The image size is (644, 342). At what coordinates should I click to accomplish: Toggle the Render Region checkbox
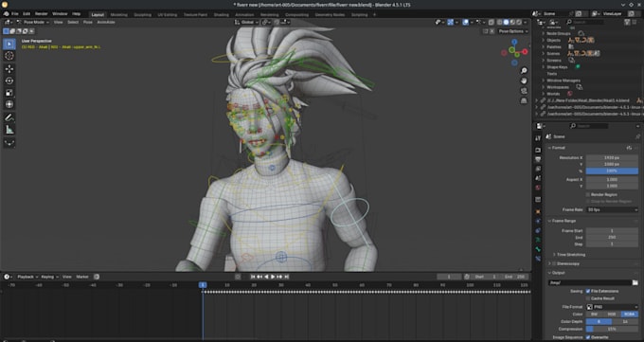(588, 194)
